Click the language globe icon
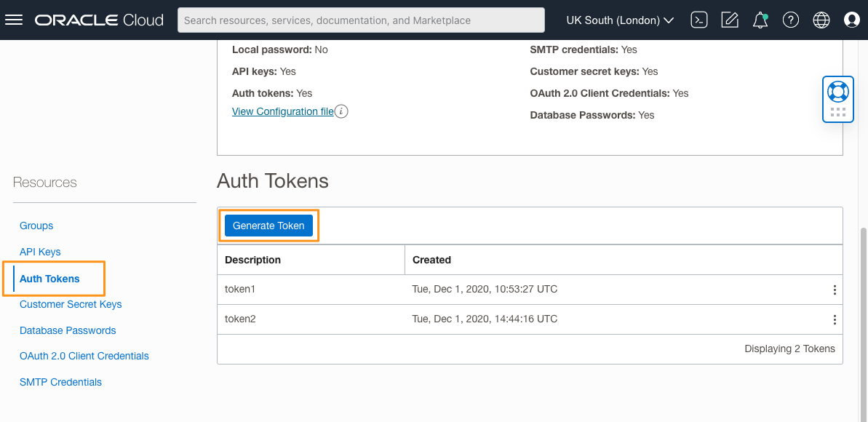The height and width of the screenshot is (422, 868). [821, 20]
